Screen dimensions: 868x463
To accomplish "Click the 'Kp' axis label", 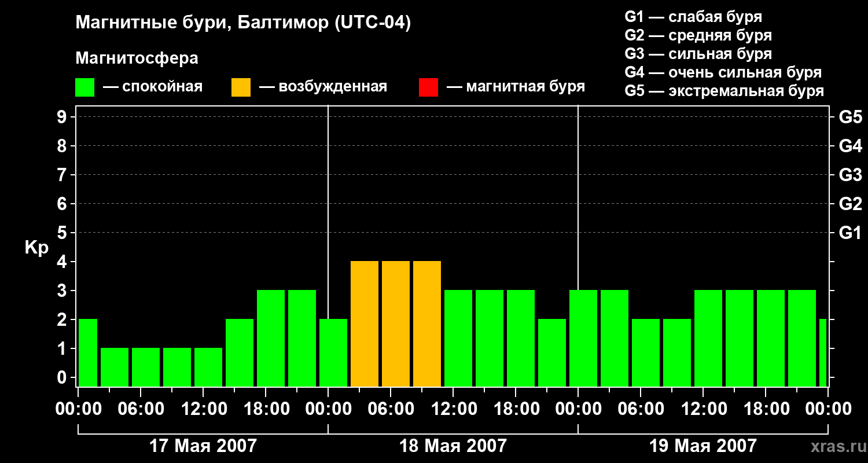I will click(x=37, y=248).
